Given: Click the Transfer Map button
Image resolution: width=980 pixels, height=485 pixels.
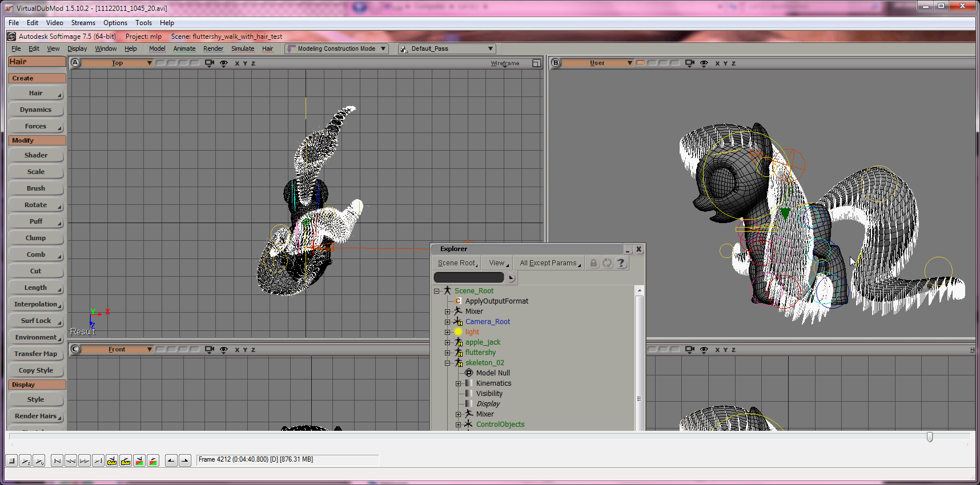Looking at the screenshot, I should pos(36,354).
